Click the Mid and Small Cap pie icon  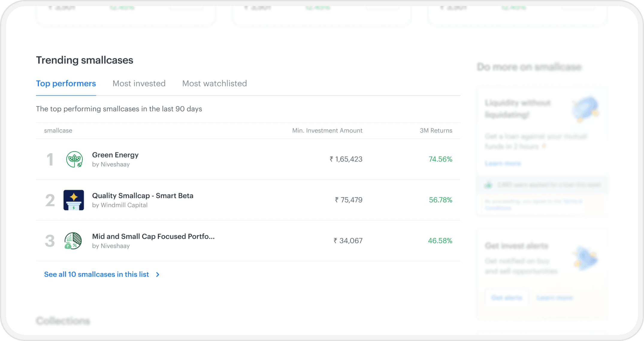point(73,241)
